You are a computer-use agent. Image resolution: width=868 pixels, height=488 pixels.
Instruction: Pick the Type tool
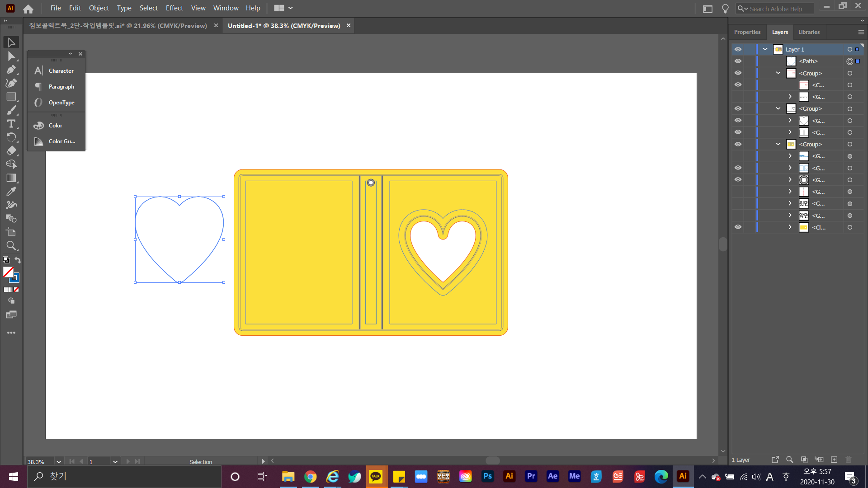pos(11,124)
